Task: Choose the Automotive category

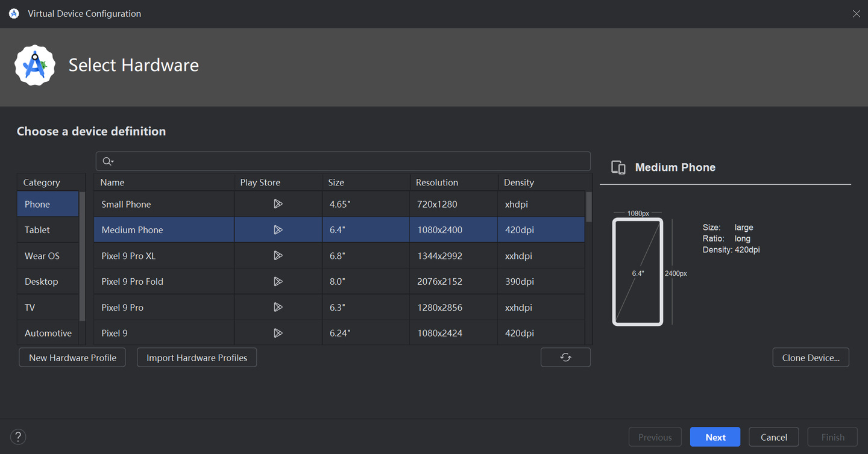Action: tap(48, 333)
